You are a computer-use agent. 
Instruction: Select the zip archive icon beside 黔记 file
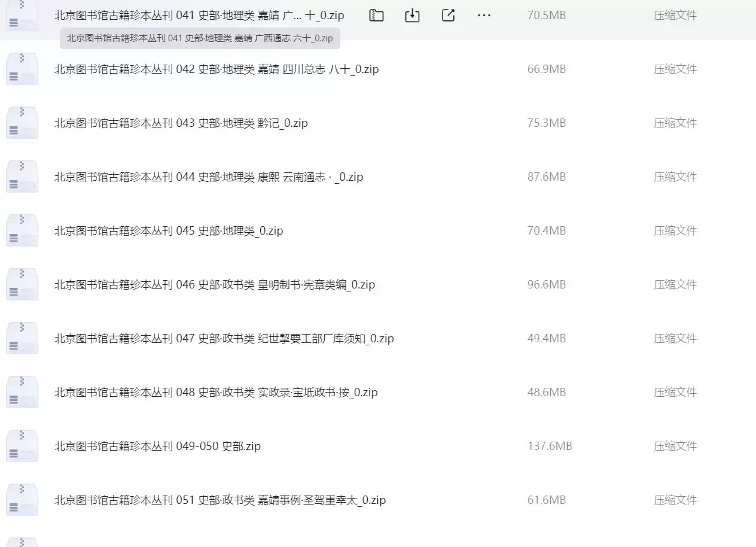(x=22, y=122)
